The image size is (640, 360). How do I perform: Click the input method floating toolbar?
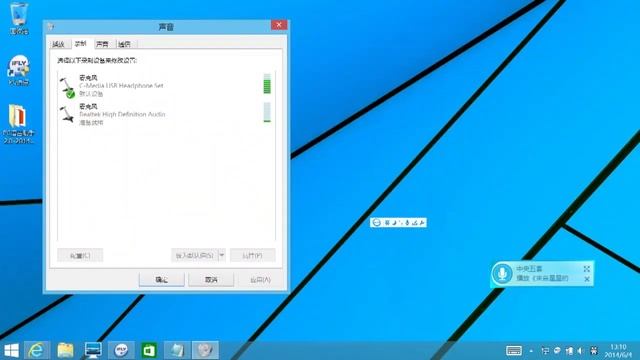(x=398, y=222)
